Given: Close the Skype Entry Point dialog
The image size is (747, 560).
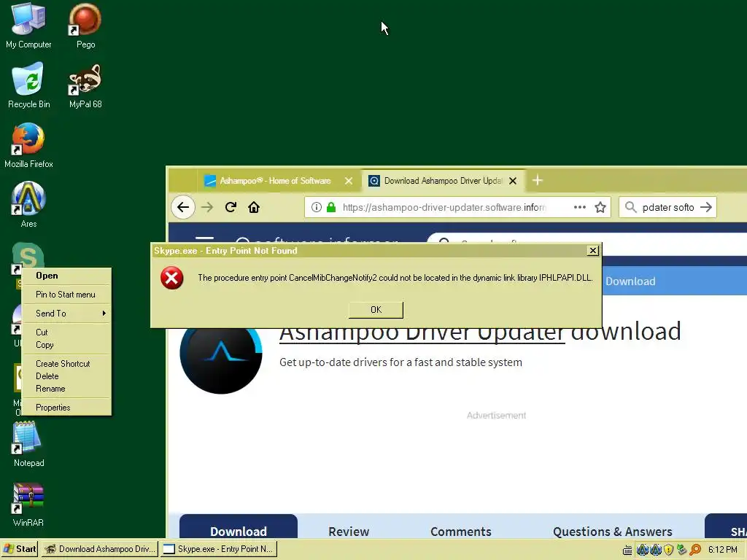Looking at the screenshot, I should tap(592, 251).
